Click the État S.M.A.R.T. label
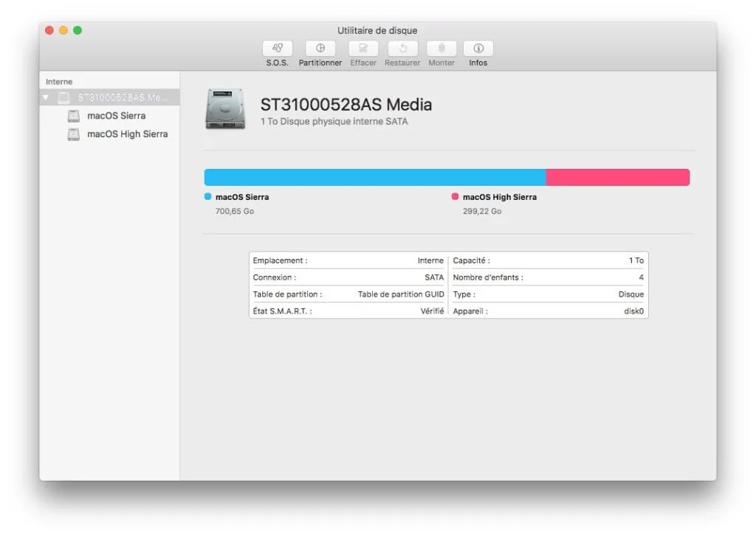This screenshot has height=537, width=756. (283, 311)
